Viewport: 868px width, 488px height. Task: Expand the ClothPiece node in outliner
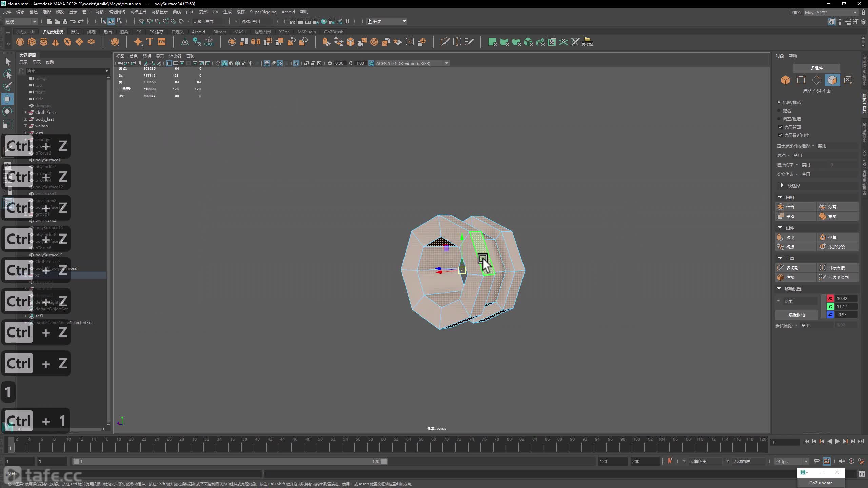[25, 112]
